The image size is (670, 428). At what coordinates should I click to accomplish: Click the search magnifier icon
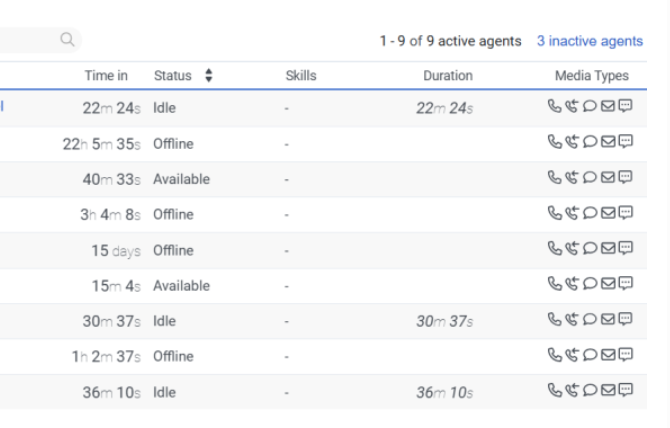67,40
